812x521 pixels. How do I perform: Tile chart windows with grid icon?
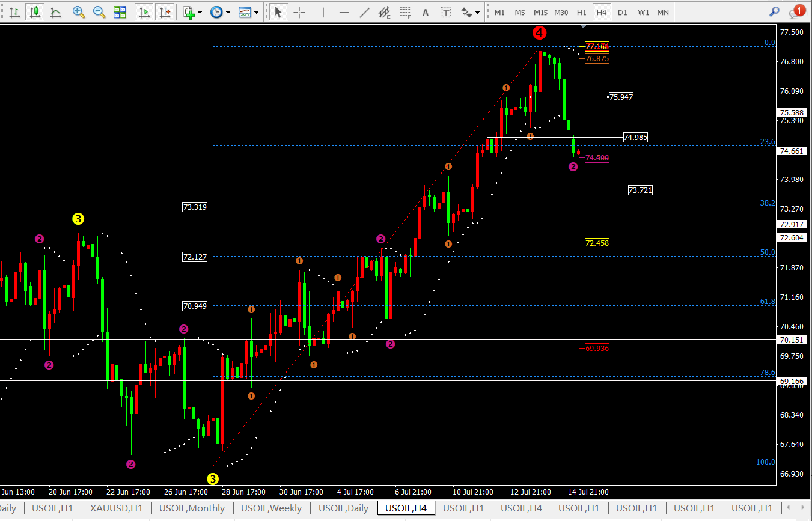[x=120, y=12]
